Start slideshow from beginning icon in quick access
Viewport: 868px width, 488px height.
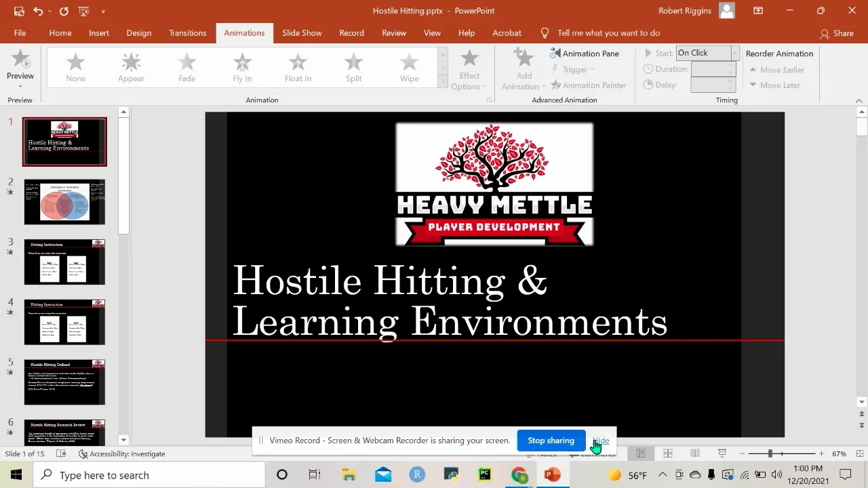[83, 11]
